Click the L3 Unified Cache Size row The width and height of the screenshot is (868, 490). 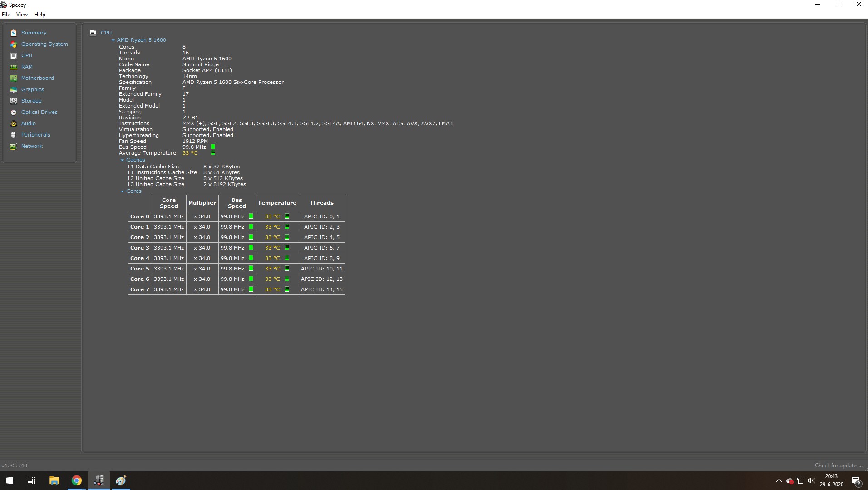tap(187, 184)
